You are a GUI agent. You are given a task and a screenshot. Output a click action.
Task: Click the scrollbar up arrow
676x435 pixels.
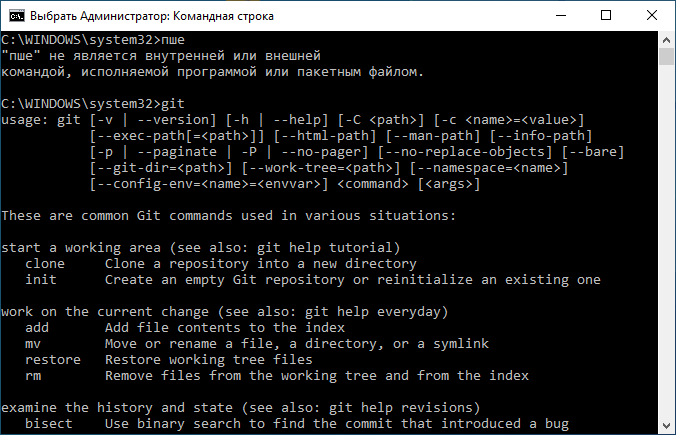pyautogui.click(x=667, y=40)
